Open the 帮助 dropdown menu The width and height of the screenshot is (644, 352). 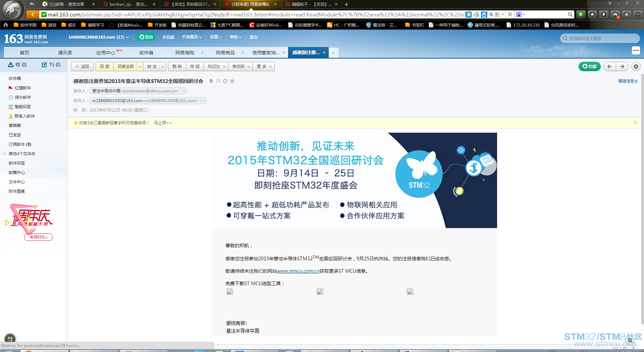(235, 37)
